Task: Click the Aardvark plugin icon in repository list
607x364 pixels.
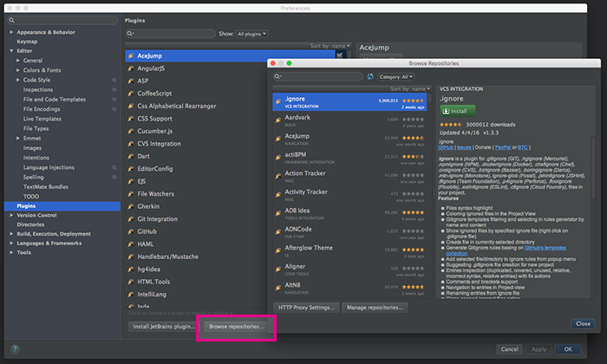Action: (278, 120)
